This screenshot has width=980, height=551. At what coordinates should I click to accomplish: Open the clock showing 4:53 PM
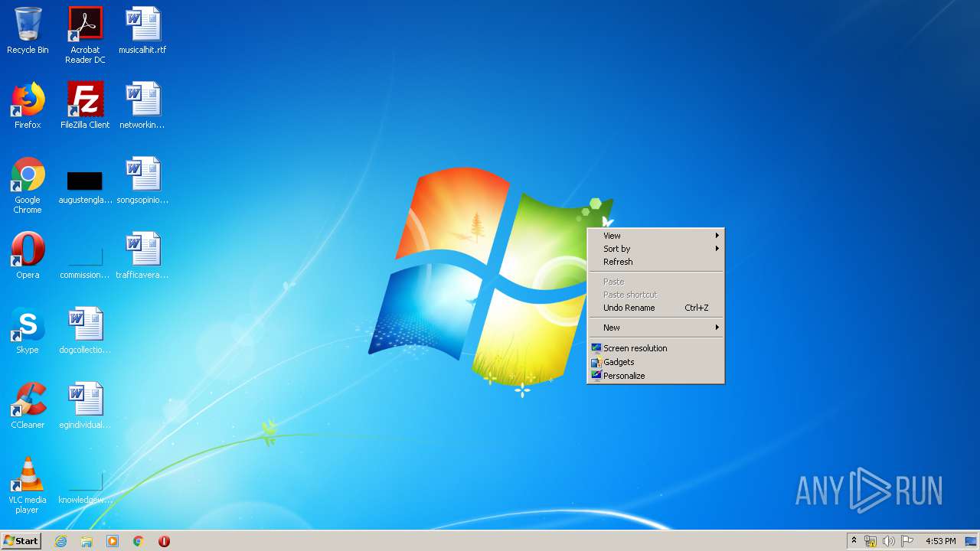(940, 541)
